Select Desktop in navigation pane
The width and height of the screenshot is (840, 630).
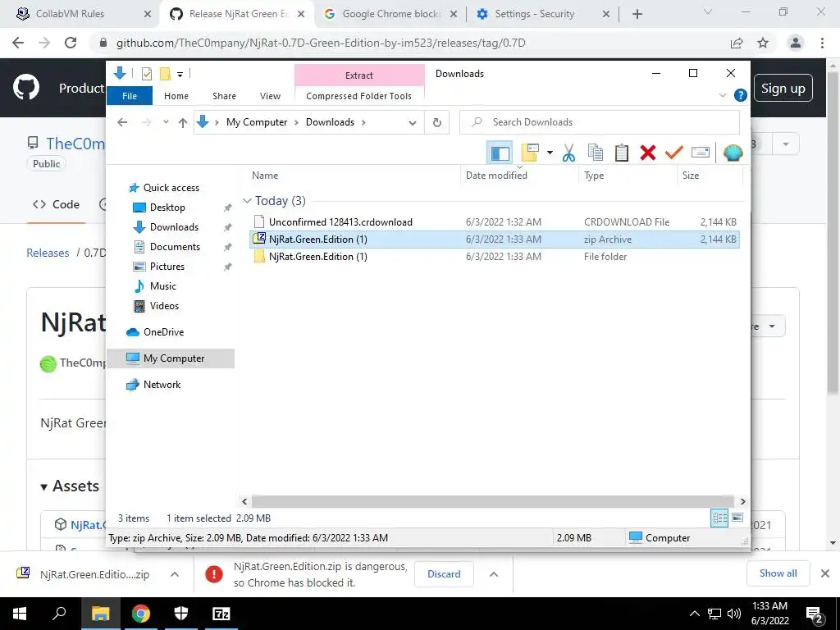167,208
